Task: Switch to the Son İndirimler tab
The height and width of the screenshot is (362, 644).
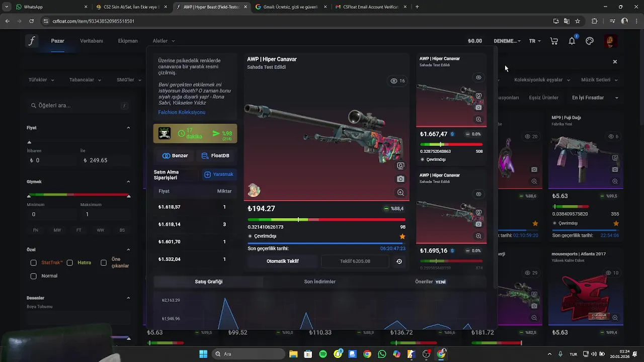Action: (x=320, y=282)
